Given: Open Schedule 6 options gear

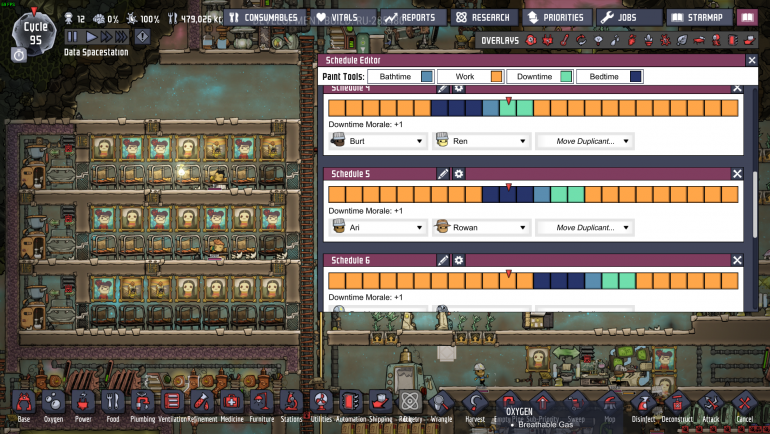Looking at the screenshot, I should (x=459, y=260).
